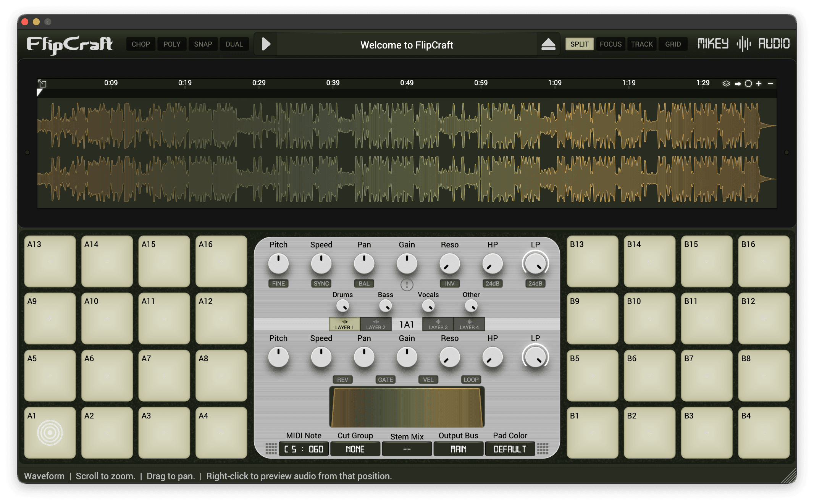Open the Cut Group NONE dropdown
814x504 pixels.
coord(355,449)
